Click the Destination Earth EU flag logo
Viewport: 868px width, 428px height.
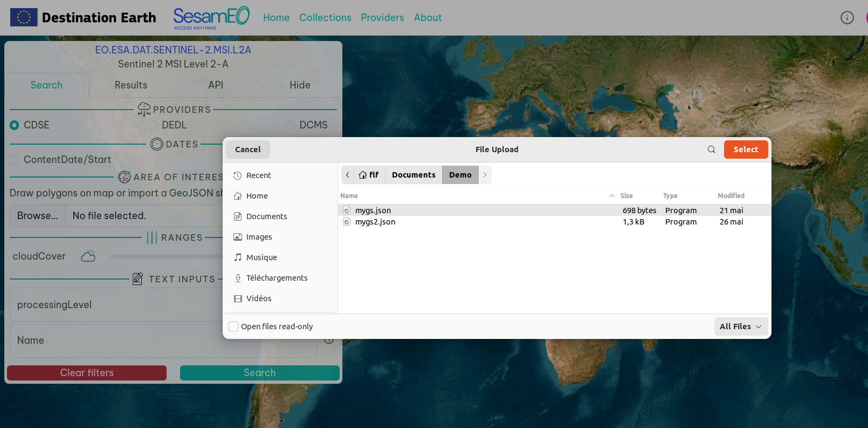pos(24,17)
